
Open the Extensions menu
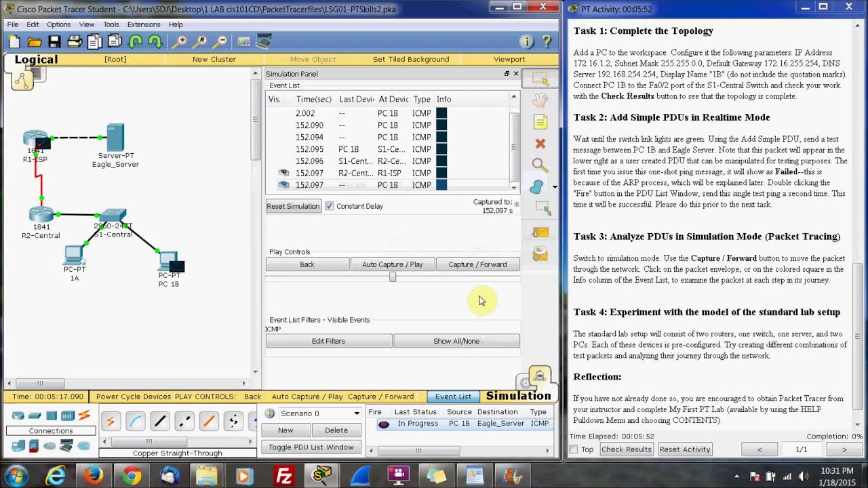pos(144,24)
